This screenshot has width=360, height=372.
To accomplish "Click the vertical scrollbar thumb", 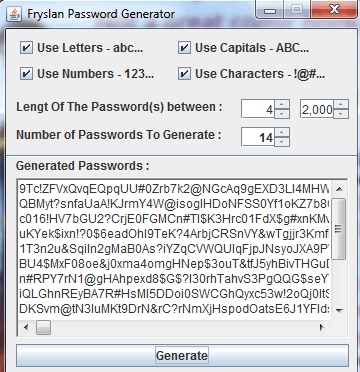I will point(339,229).
